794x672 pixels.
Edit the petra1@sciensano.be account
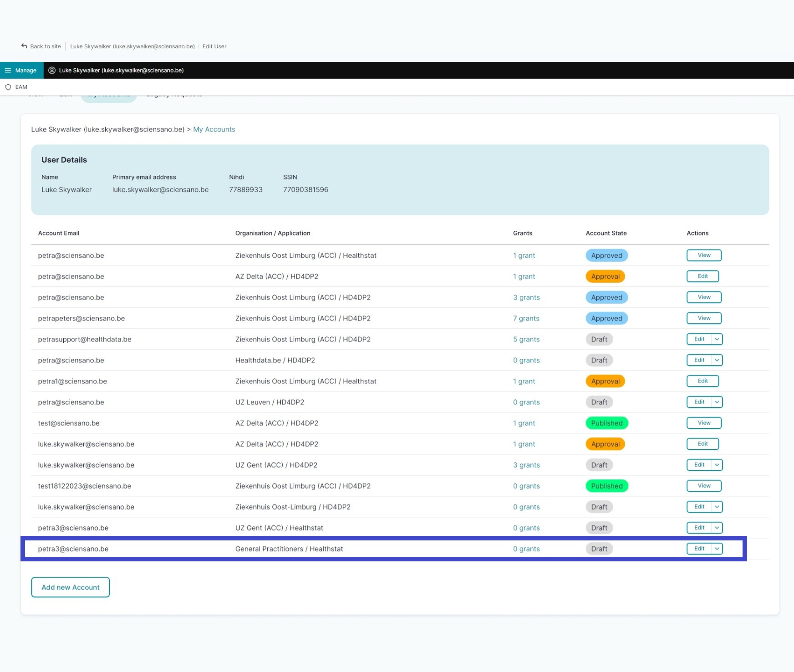click(x=702, y=381)
